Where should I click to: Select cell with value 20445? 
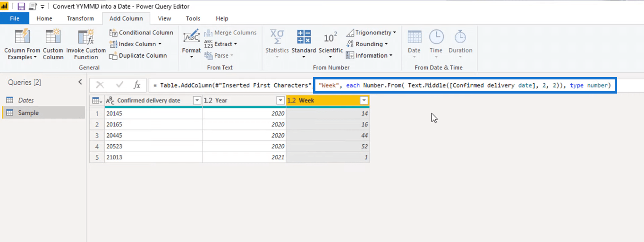point(153,136)
